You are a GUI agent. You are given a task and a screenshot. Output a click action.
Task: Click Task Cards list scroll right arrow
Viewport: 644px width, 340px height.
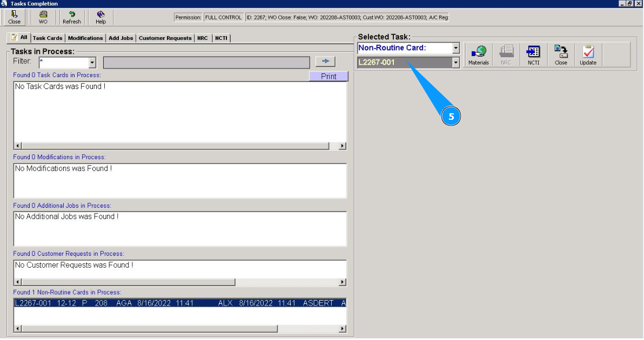342,146
